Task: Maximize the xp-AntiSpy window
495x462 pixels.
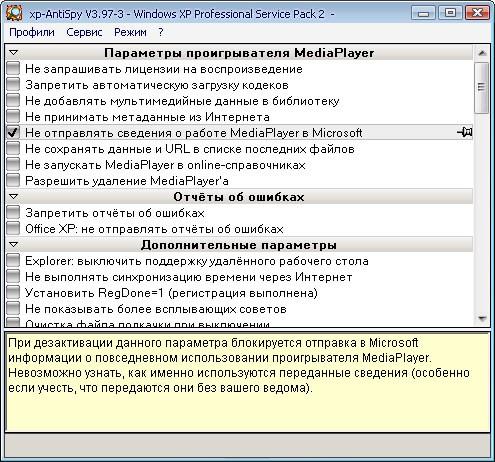Action: click(x=450, y=13)
